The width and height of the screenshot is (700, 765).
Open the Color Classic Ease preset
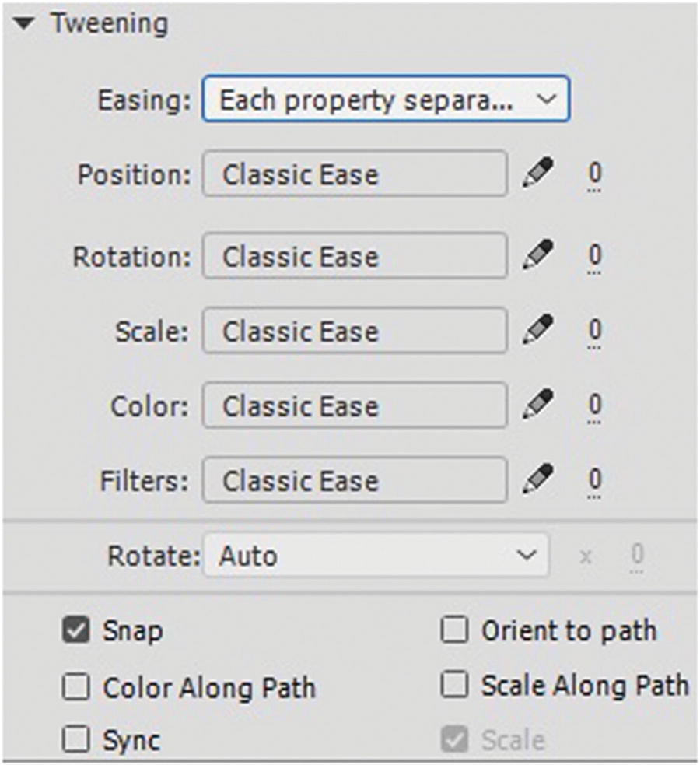[355, 405]
